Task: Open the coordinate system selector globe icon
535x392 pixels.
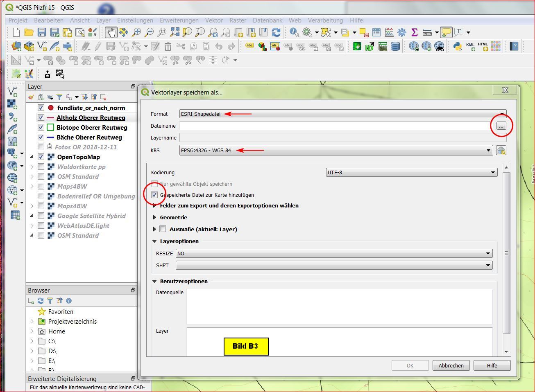Action: coord(501,151)
